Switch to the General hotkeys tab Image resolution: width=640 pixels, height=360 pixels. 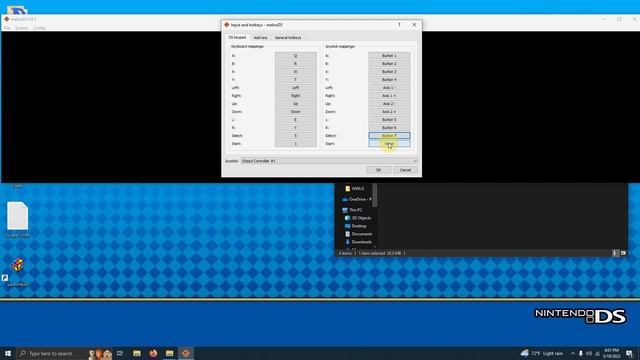(x=288, y=38)
